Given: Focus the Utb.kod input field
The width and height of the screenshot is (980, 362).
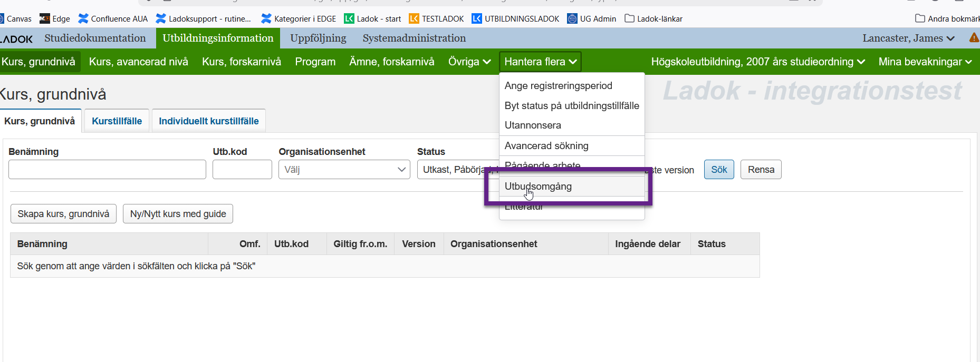Looking at the screenshot, I should click(242, 170).
